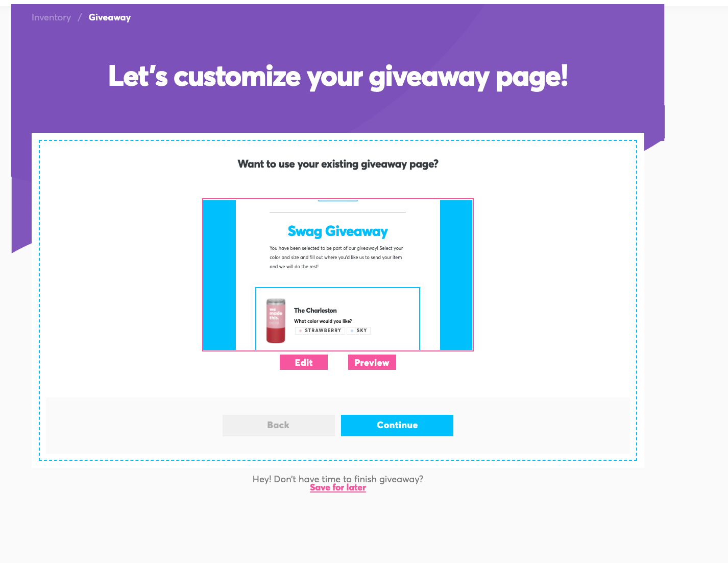The width and height of the screenshot is (728, 563).
Task: Click the Giveaway breadcrumb item
Action: [109, 17]
